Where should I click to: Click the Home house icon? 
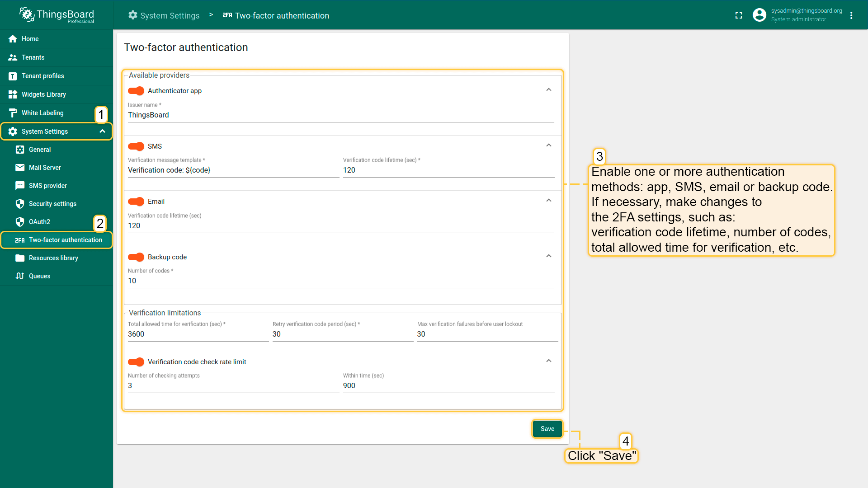click(13, 39)
